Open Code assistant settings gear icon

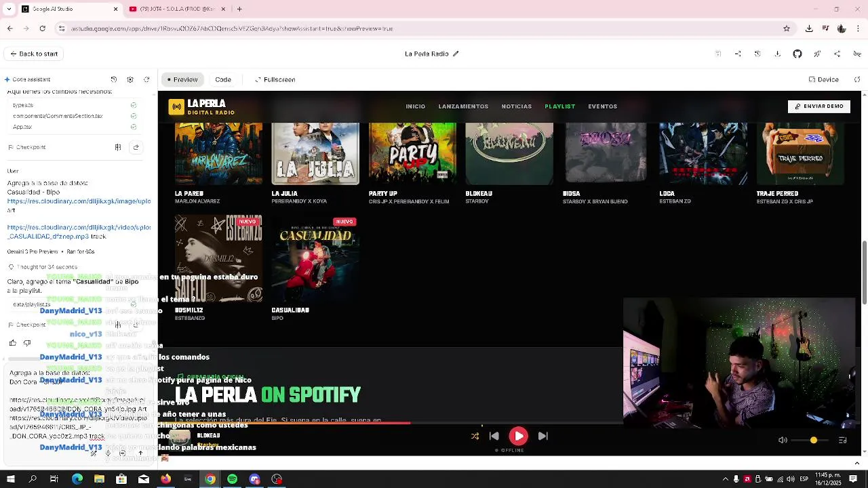pyautogui.click(x=130, y=79)
